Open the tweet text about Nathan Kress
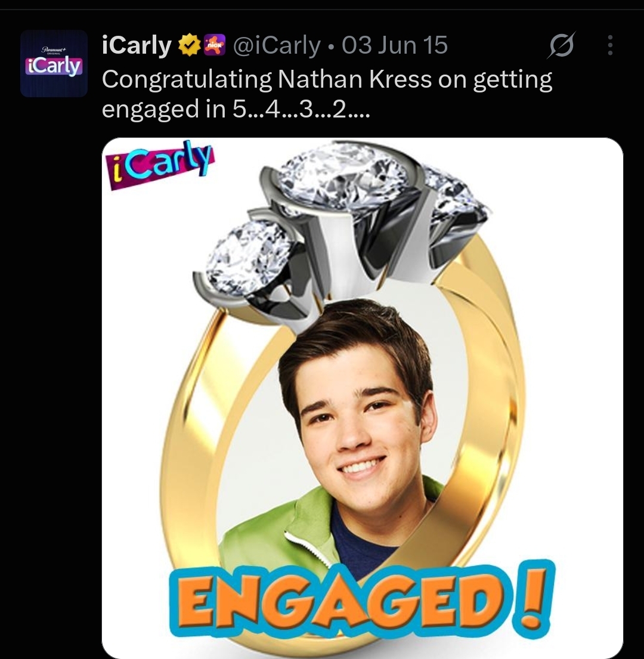The image size is (644, 659). (x=327, y=94)
